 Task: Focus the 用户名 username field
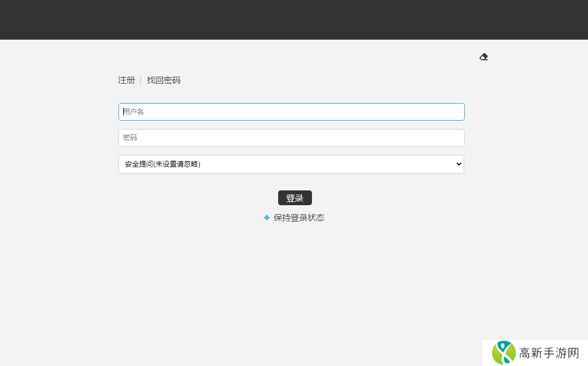(x=291, y=112)
